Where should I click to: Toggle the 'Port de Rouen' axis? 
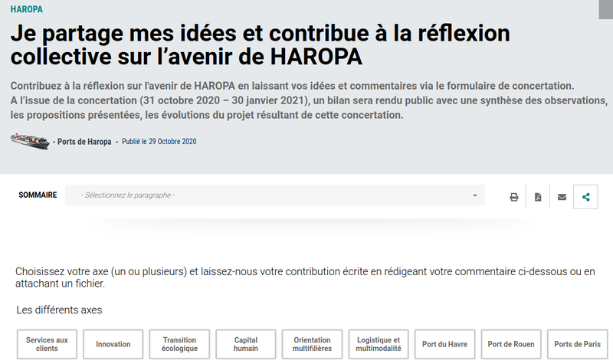(x=511, y=344)
